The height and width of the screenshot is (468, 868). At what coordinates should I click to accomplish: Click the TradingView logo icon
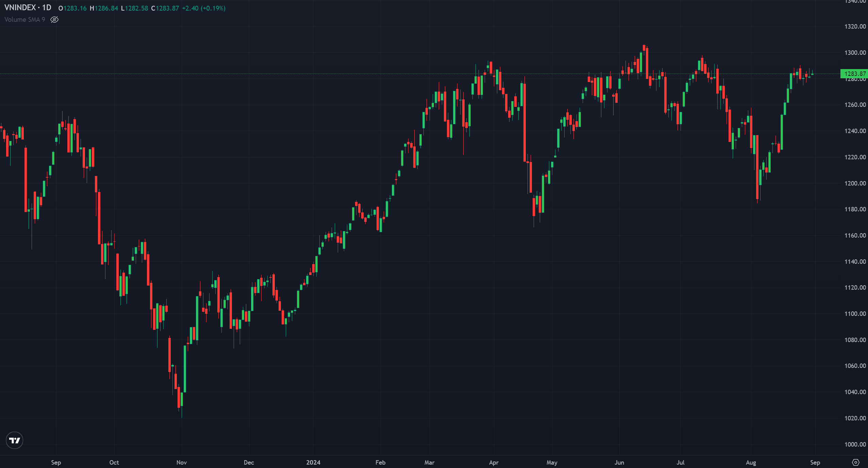(14, 440)
